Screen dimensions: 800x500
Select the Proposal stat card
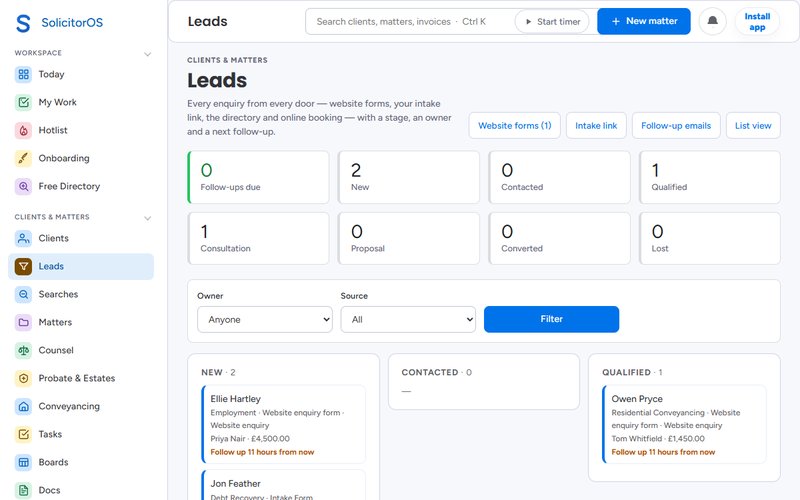[409, 238]
